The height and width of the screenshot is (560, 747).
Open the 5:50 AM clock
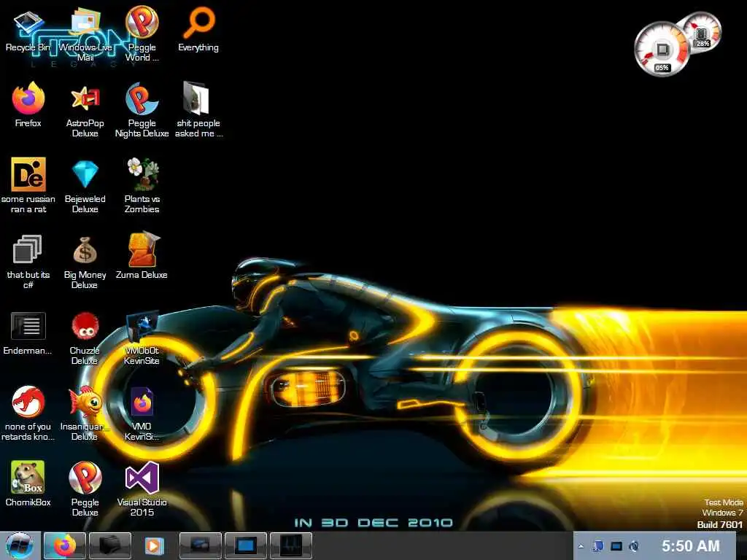click(691, 545)
